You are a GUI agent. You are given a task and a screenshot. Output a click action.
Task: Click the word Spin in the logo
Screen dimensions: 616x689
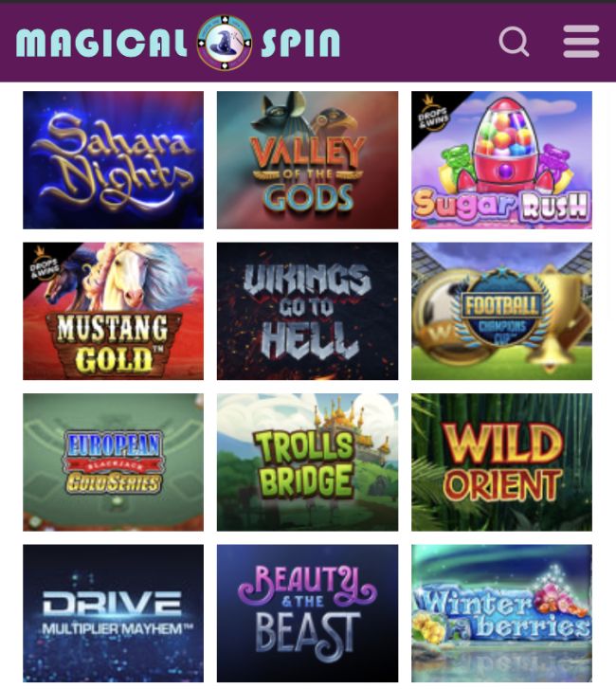301,43
